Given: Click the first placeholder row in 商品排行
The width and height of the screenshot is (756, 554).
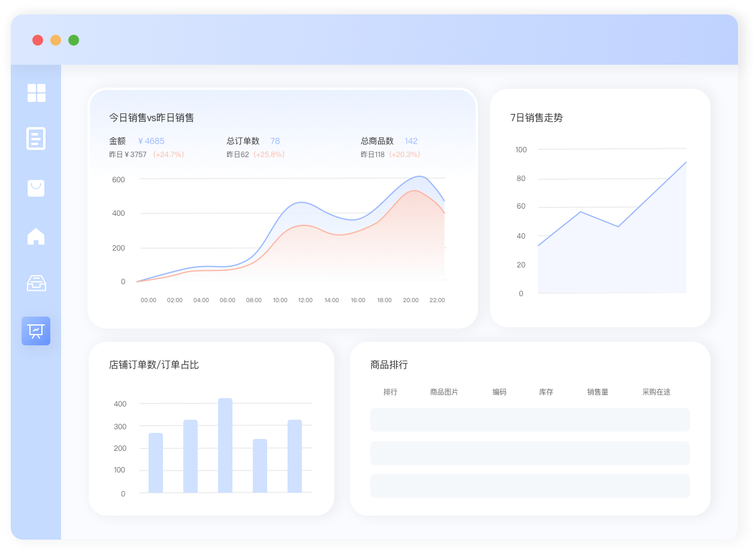Looking at the screenshot, I should [x=530, y=420].
